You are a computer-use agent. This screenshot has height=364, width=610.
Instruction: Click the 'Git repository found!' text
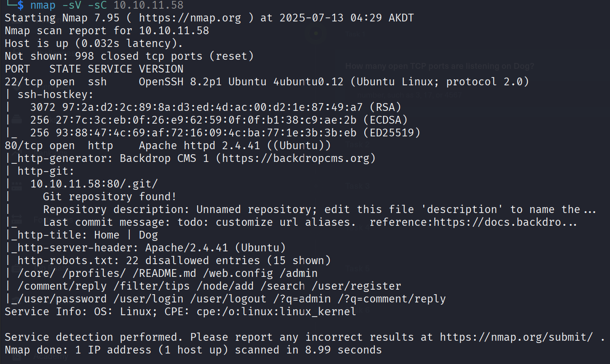coord(110,197)
